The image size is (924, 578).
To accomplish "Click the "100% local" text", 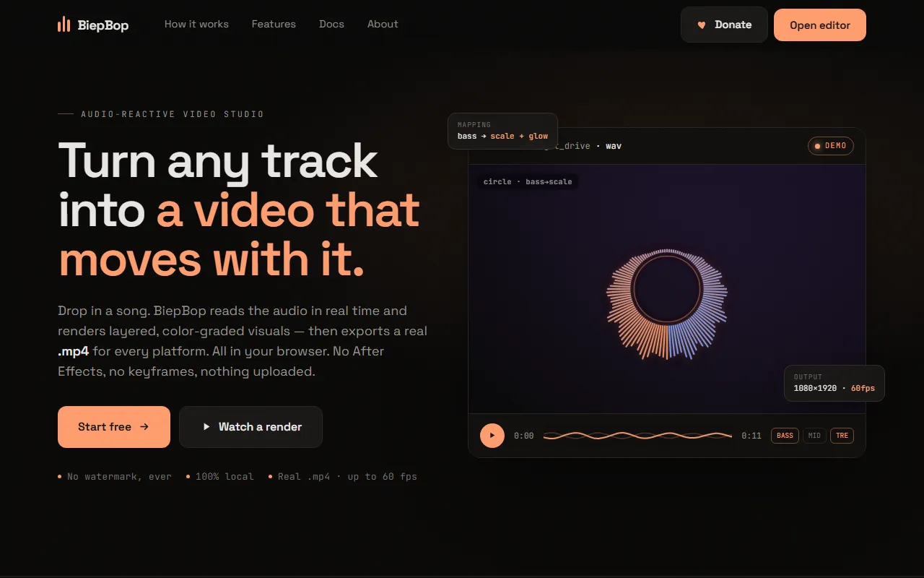I will (225, 477).
